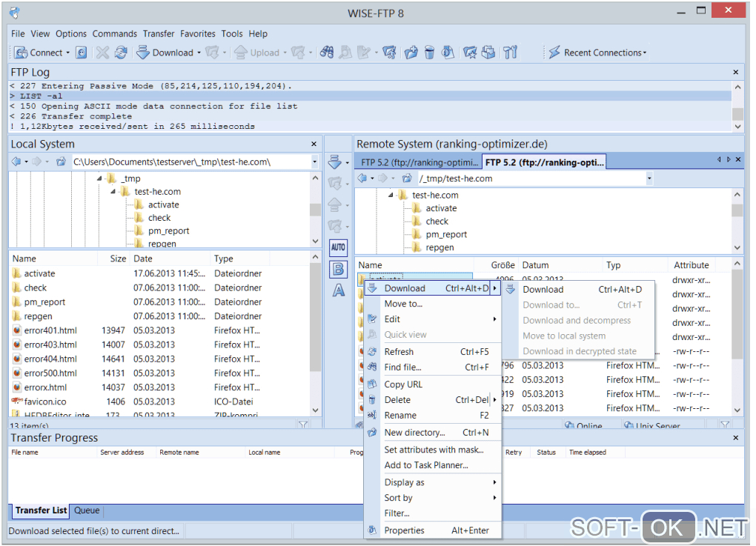Open the dropdown arrow next to toolbar Download
The height and width of the screenshot is (546, 756).
pos(199,53)
